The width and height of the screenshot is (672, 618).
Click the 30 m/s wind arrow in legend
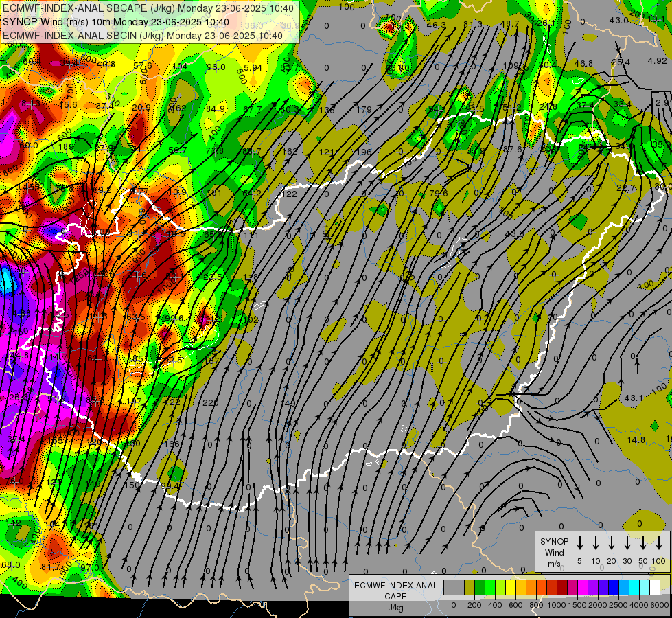(x=627, y=542)
